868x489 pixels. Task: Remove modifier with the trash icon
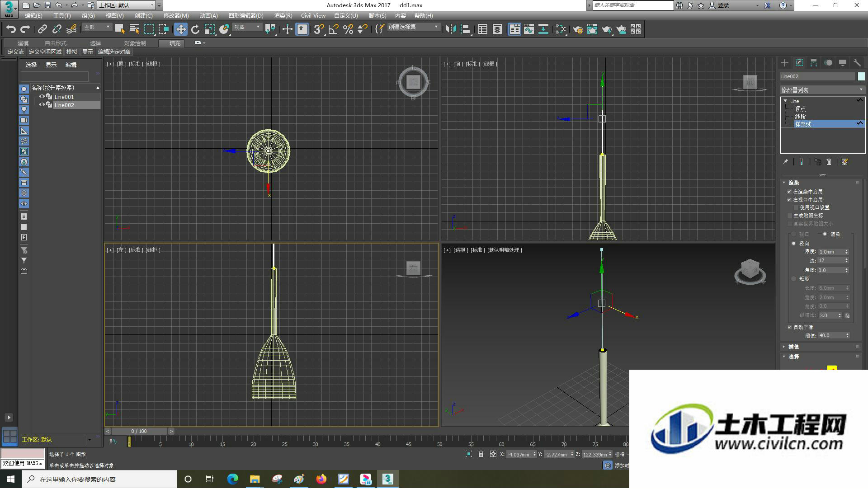point(829,162)
